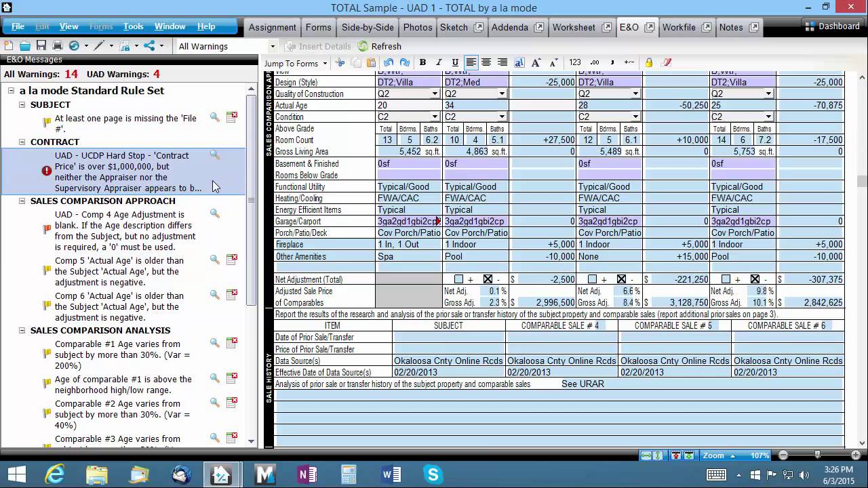Align text left in the field

(x=471, y=63)
